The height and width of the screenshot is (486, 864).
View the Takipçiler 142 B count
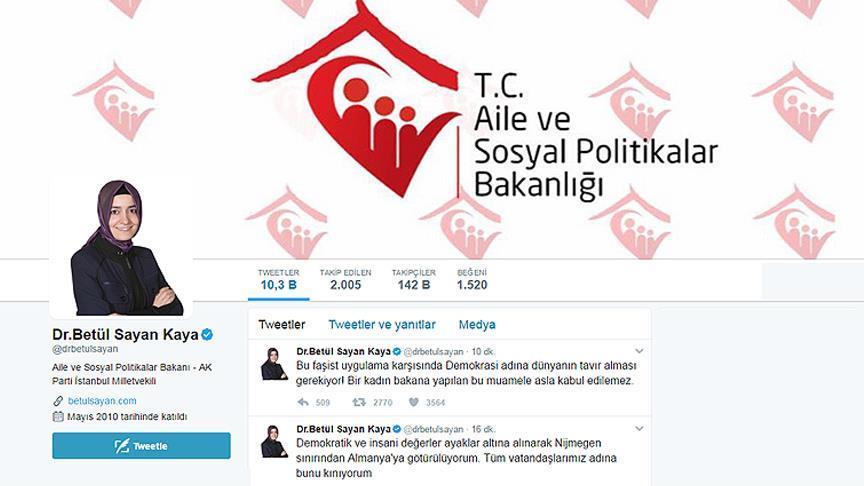pos(414,280)
